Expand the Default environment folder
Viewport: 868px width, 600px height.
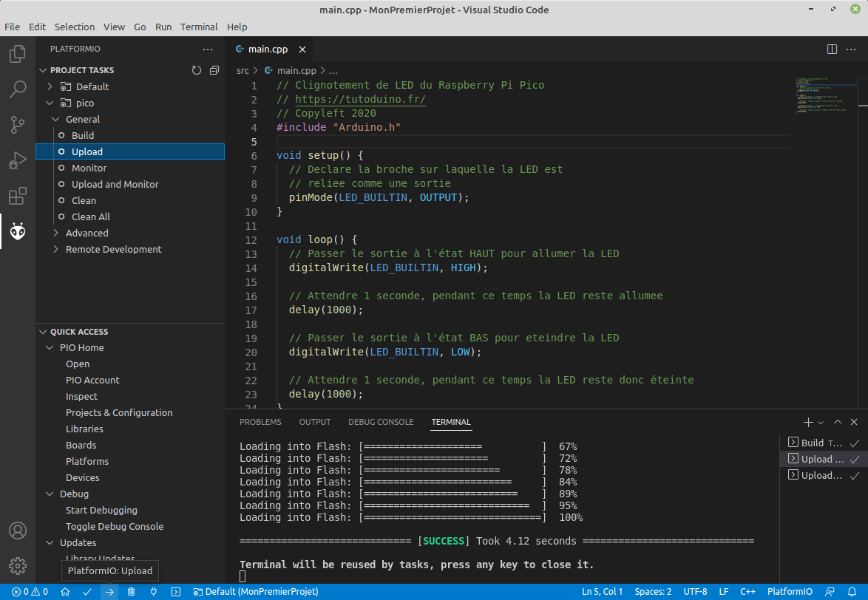pyautogui.click(x=92, y=86)
